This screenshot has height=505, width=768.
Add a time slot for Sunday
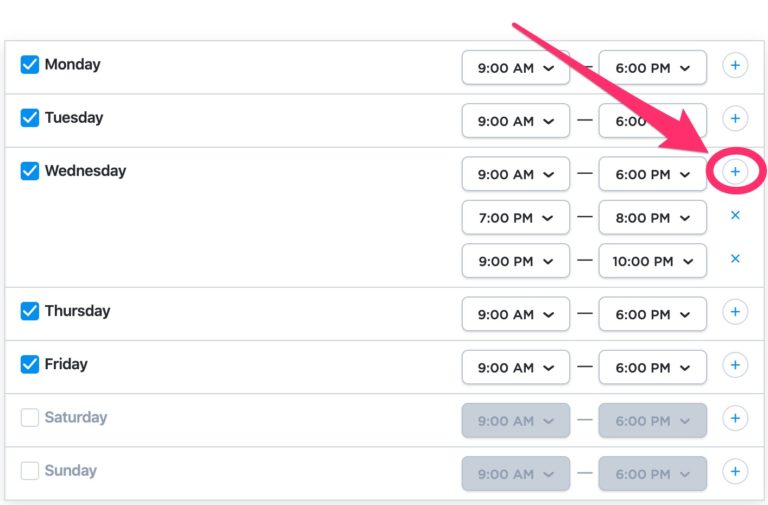pos(735,471)
